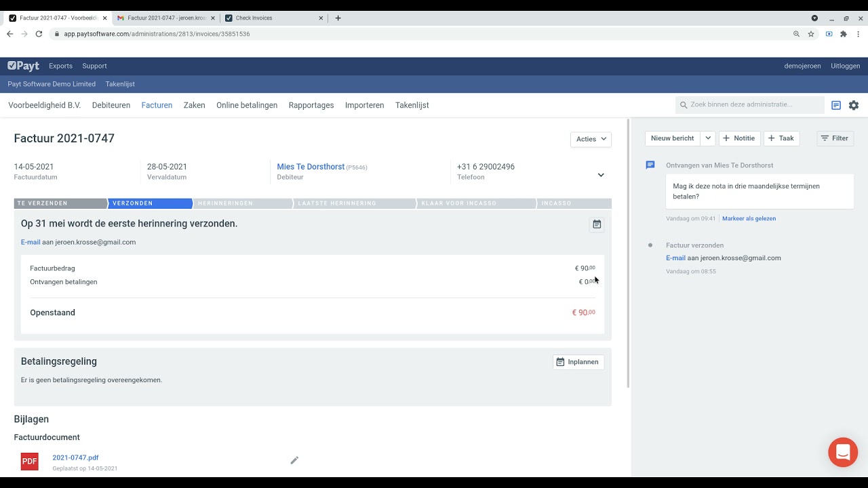
Task: Open the Chrome three-dot menu
Action: (859, 34)
